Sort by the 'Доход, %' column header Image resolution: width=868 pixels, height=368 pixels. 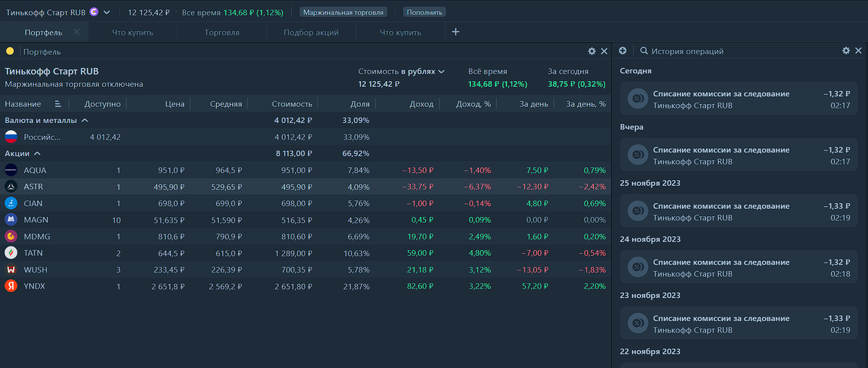click(474, 104)
